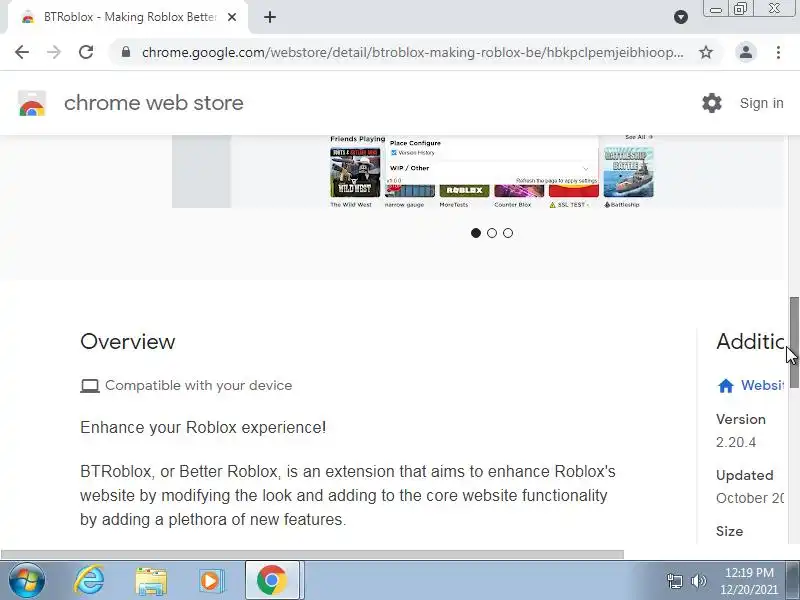
Task: Go back to the previous page
Action: click(22, 52)
